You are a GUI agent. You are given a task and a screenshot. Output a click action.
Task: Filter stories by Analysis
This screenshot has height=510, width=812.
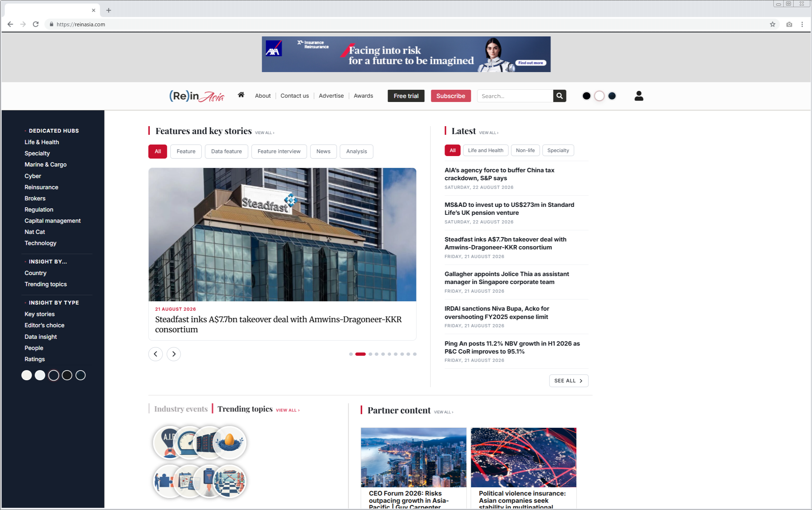tap(357, 151)
